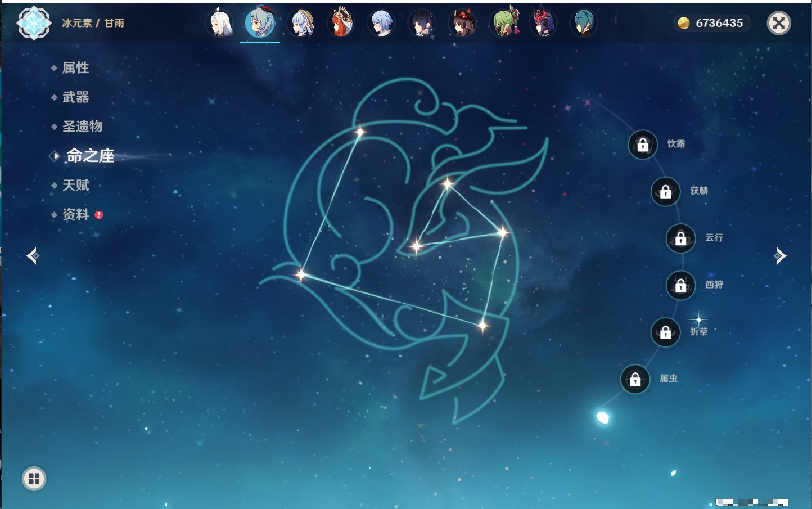Click the 折草 constellation label

(699, 332)
